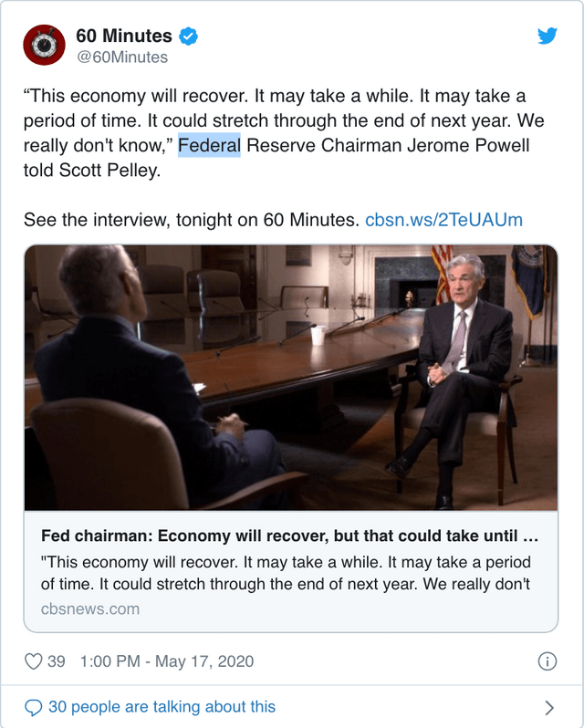Open the cbsn.ws/2TeUAUm link
Image resolution: width=584 pixels, height=728 pixels.
pos(443,220)
